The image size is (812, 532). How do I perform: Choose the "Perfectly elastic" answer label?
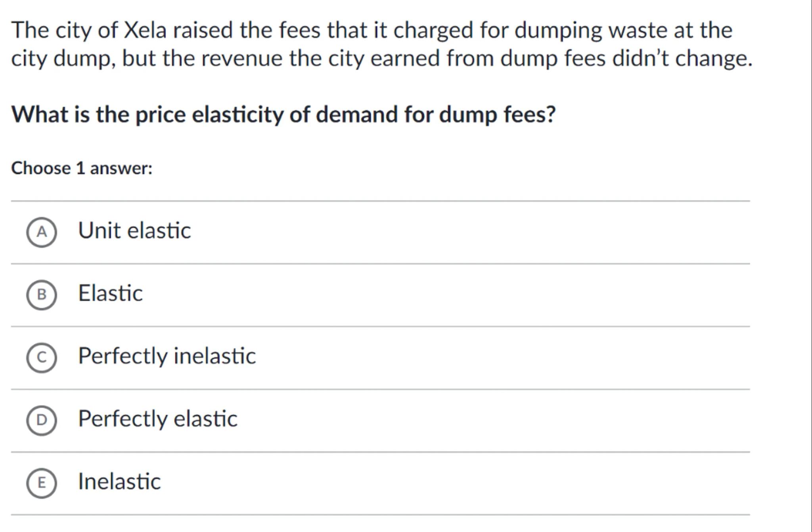pos(158,418)
